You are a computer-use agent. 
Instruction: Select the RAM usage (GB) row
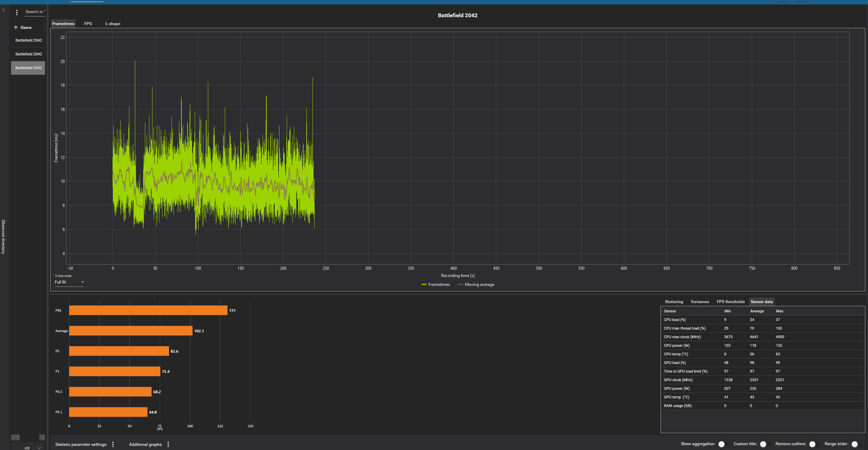click(762, 406)
